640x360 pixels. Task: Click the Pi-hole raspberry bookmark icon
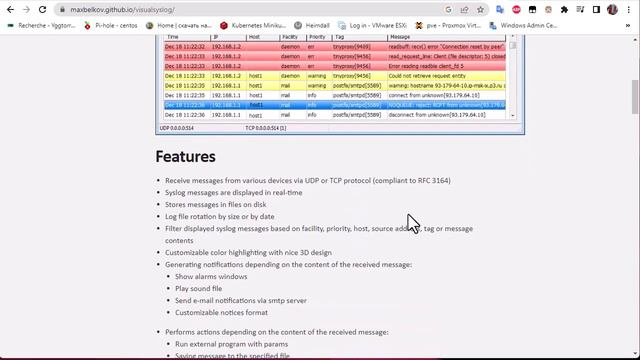[87, 25]
